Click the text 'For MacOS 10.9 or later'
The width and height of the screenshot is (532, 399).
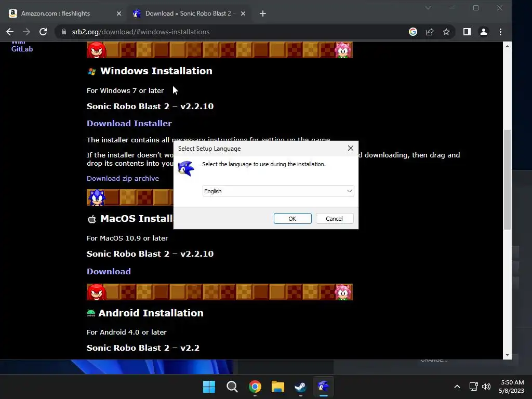[x=127, y=238]
